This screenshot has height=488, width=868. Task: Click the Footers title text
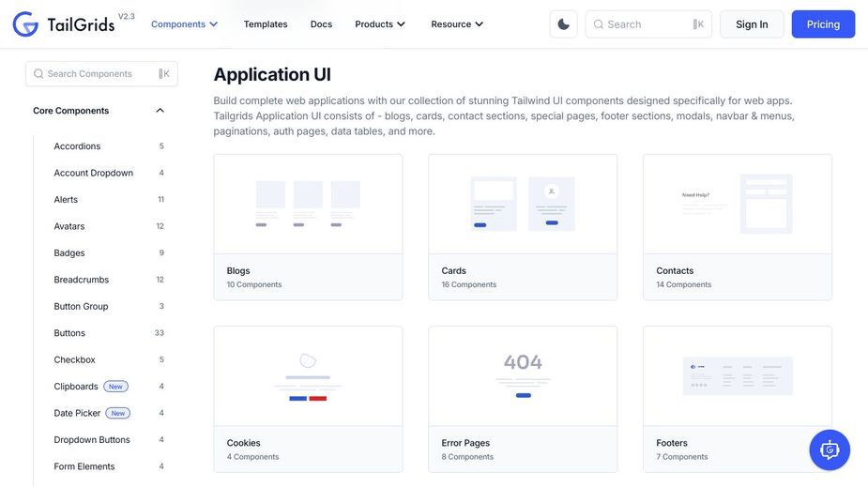[672, 443]
